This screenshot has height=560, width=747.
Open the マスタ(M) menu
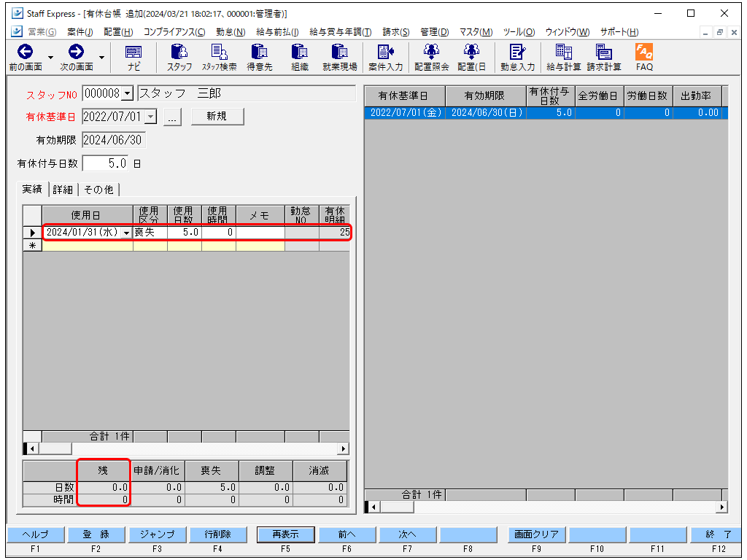tap(476, 32)
